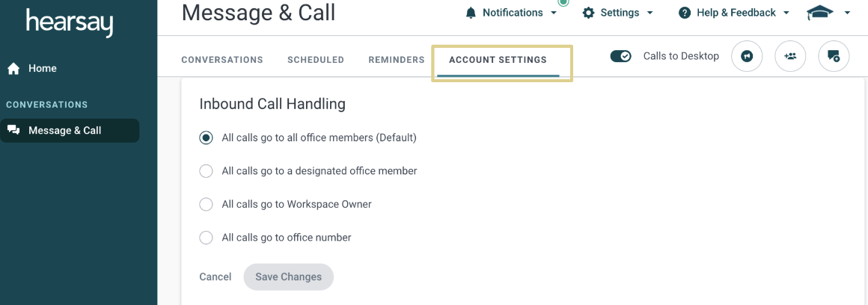The image size is (868, 305).
Task: Open the Help & Feedback dropdown arrow
Action: (x=786, y=13)
